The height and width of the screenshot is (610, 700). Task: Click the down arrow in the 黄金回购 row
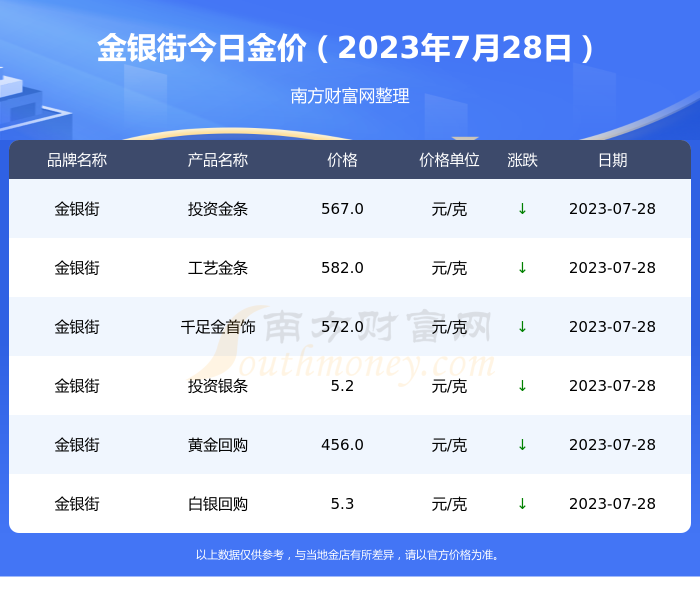(522, 445)
